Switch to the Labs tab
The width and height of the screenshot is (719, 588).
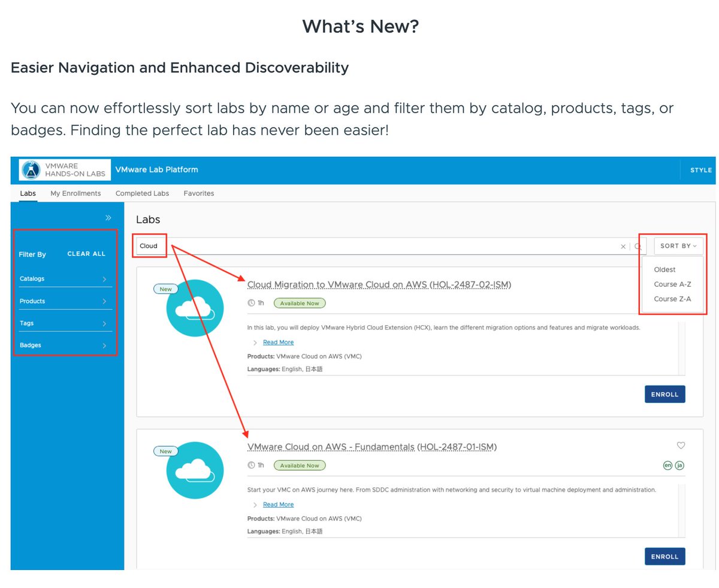[x=28, y=193]
